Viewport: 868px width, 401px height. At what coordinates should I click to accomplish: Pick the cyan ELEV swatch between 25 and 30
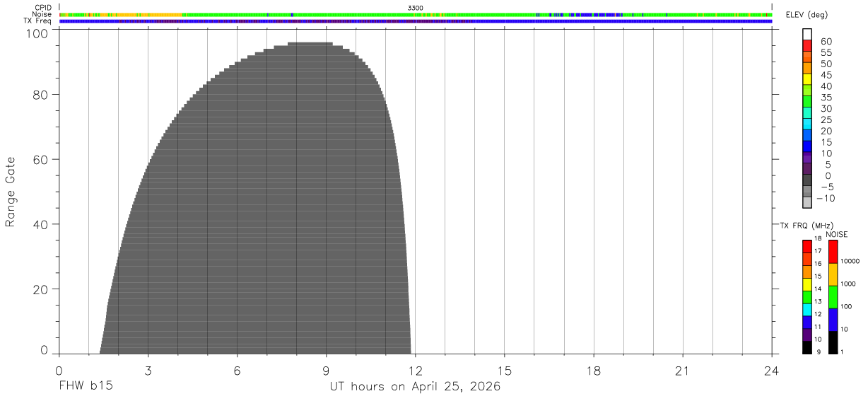807,124
